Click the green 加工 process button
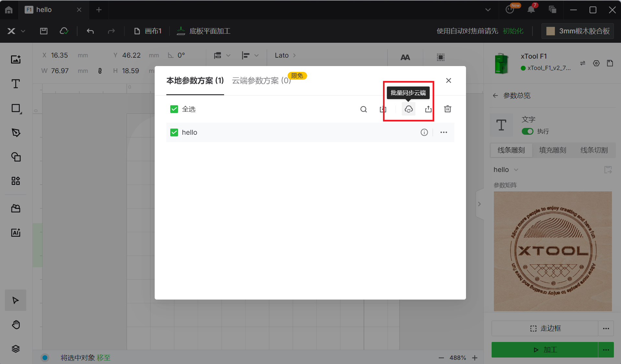This screenshot has width=621, height=364. tap(545, 350)
